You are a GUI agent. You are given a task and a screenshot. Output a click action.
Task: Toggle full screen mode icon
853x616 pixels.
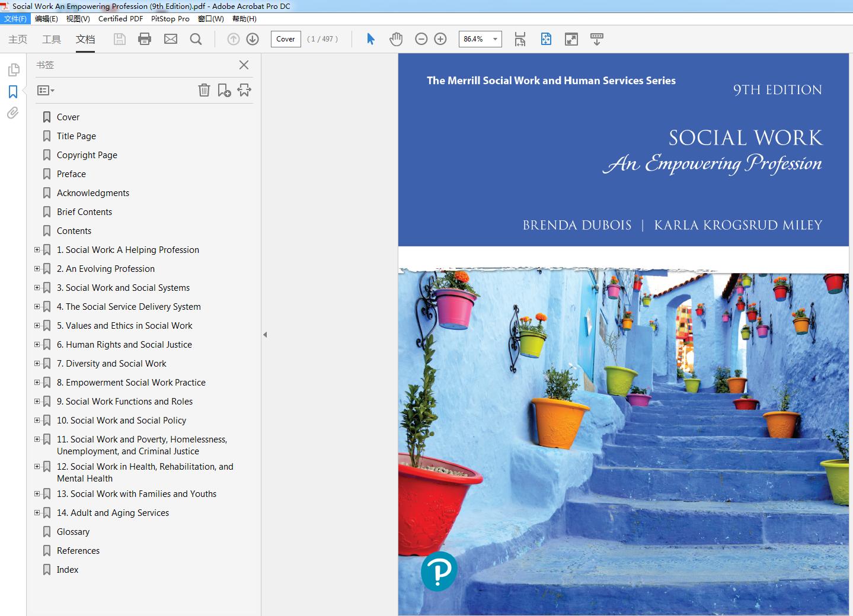point(571,39)
